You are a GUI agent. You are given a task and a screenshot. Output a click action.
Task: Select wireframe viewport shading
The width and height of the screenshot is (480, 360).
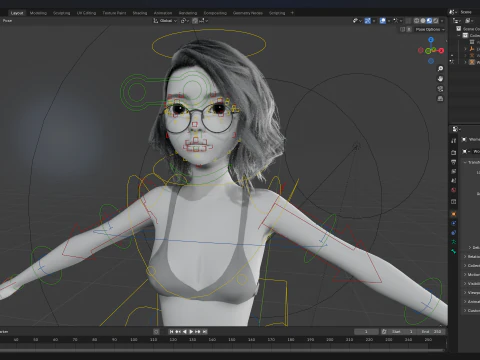tap(416, 21)
